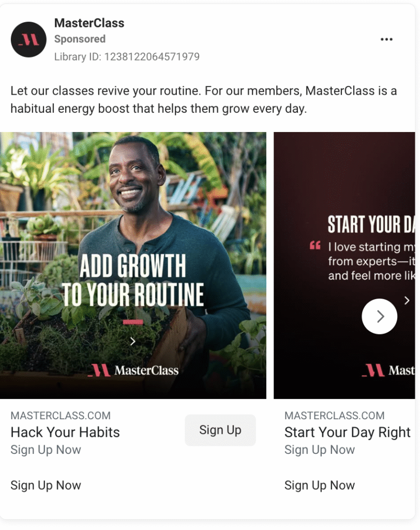The width and height of the screenshot is (420, 530).
Task: Click MASTERCLASS.COM under the first card
Action: [61, 416]
